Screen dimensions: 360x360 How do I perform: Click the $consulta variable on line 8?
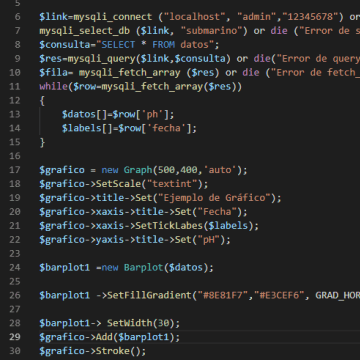pos(65,45)
